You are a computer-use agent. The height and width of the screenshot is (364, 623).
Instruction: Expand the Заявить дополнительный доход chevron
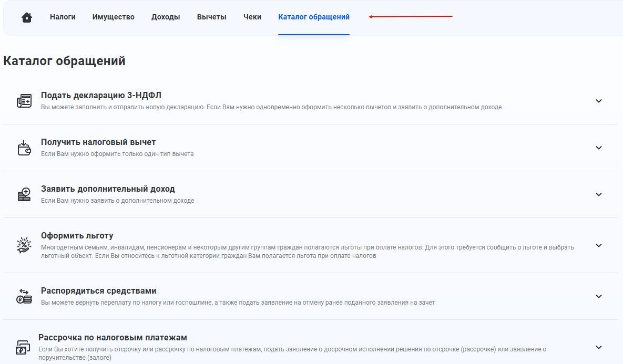(x=599, y=194)
